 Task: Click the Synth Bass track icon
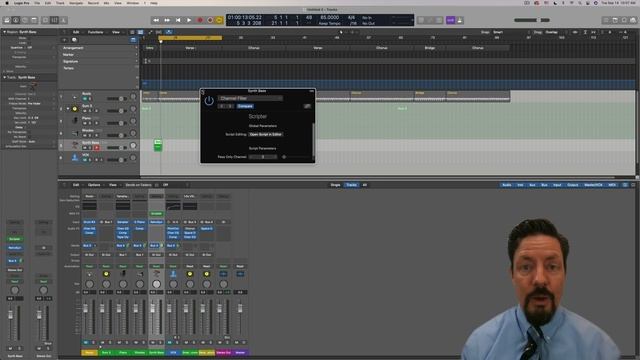tap(75, 145)
